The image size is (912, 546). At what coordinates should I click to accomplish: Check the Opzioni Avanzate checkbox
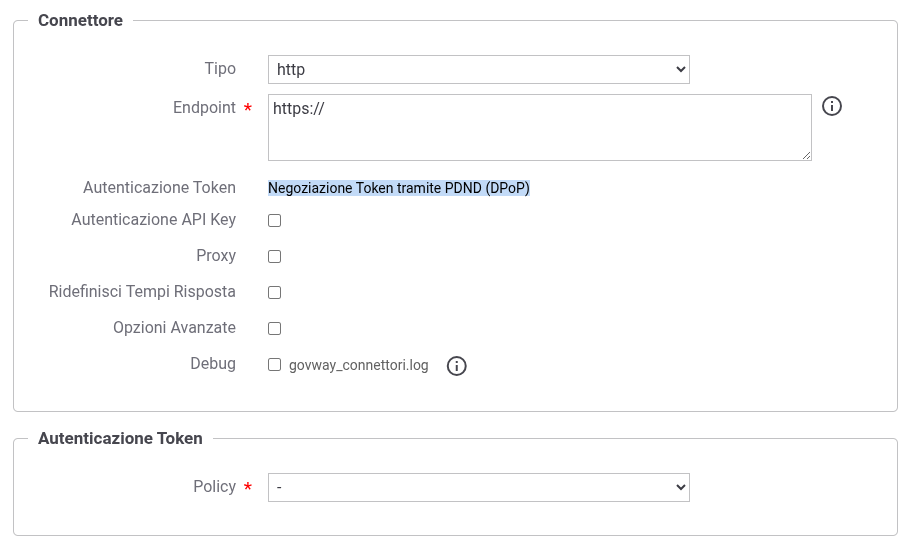pos(275,328)
